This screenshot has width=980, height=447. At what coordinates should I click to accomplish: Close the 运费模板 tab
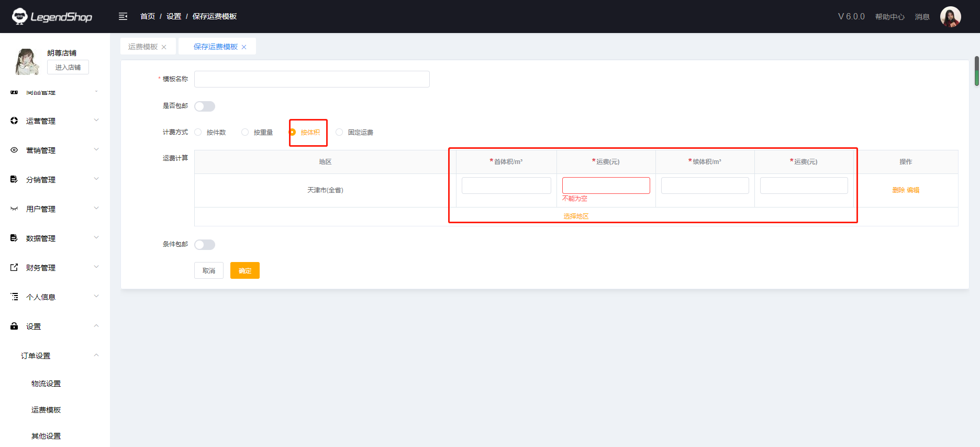pos(164,47)
